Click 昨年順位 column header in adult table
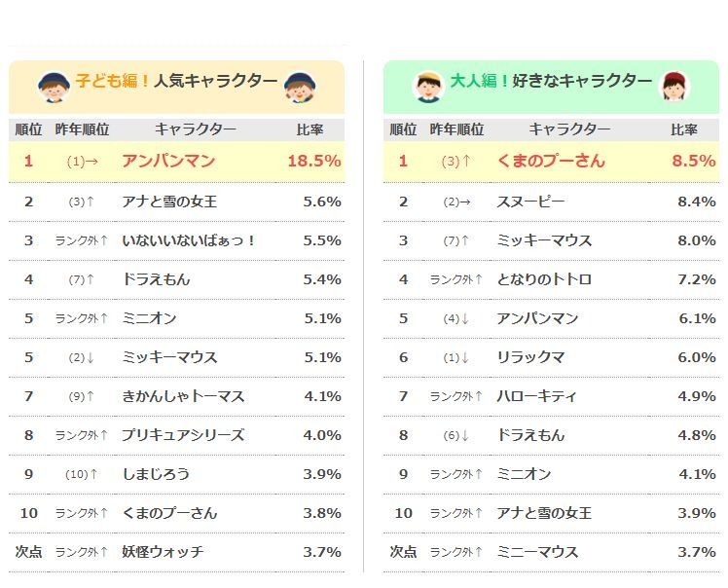 (456, 129)
